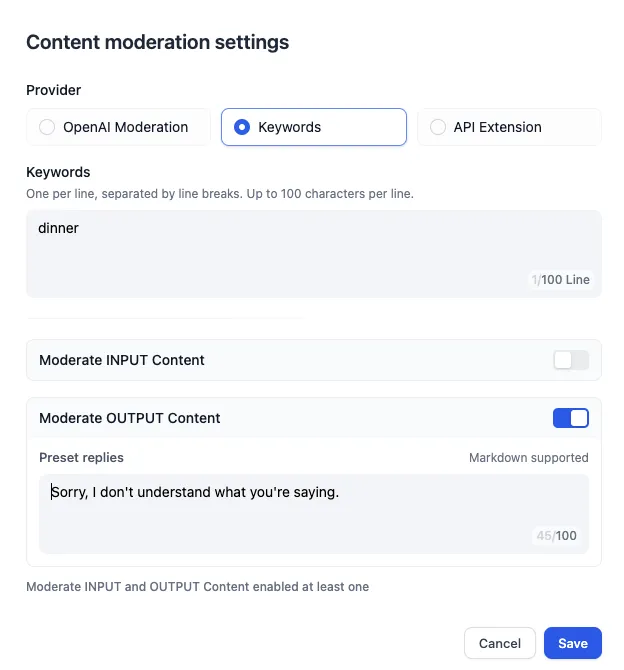Disable the Moderate OUTPUT Content switch
624x670 pixels.
click(571, 418)
